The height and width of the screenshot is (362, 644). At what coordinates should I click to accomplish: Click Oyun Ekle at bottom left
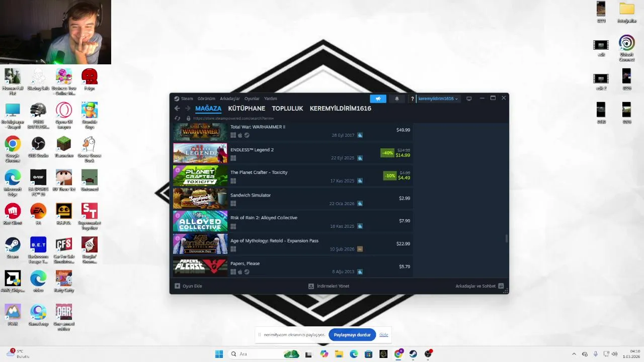click(x=188, y=286)
